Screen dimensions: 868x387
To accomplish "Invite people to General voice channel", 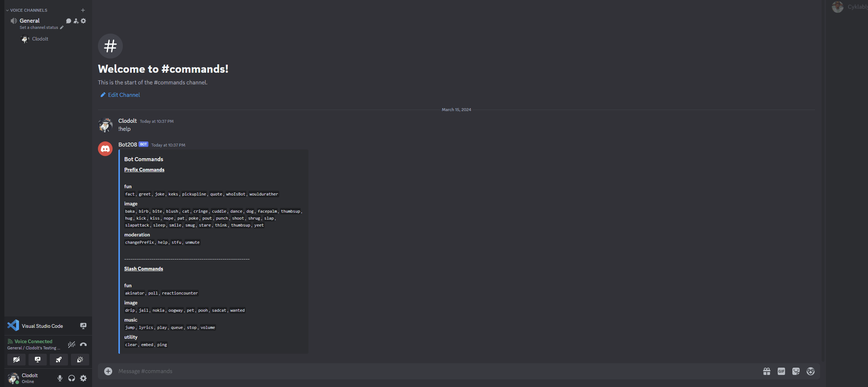I will [x=76, y=21].
